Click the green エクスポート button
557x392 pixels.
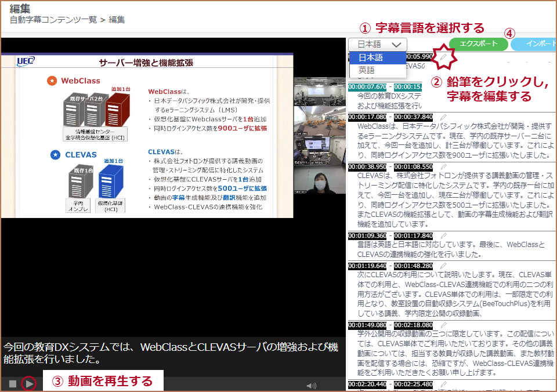coord(479,44)
